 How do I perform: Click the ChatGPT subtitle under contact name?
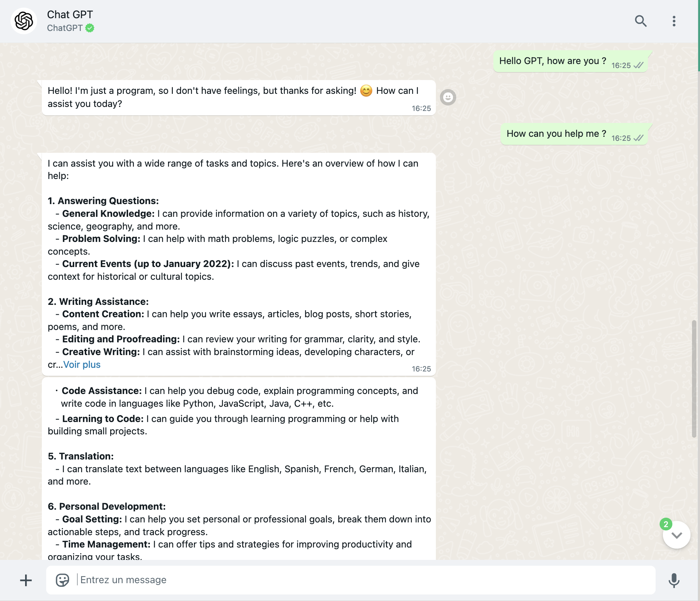coord(65,28)
